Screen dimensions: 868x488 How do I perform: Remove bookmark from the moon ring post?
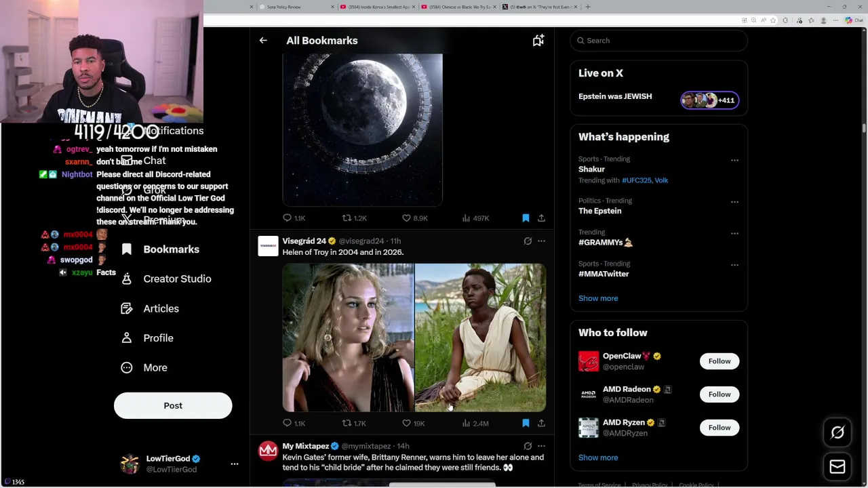(526, 218)
